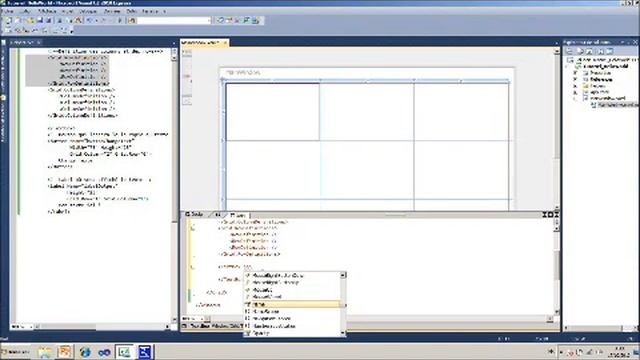Click the Undo arrow icon
640x360 pixels.
(90, 20)
